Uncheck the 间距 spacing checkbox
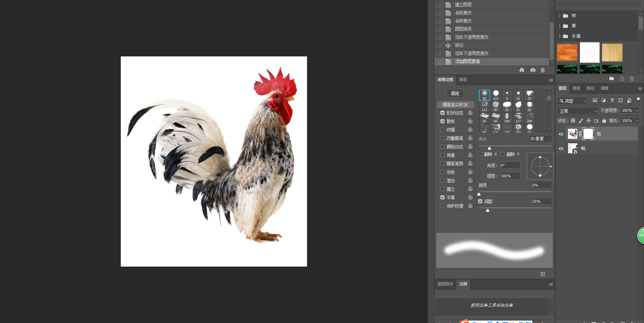This screenshot has height=323, width=644. coord(480,201)
